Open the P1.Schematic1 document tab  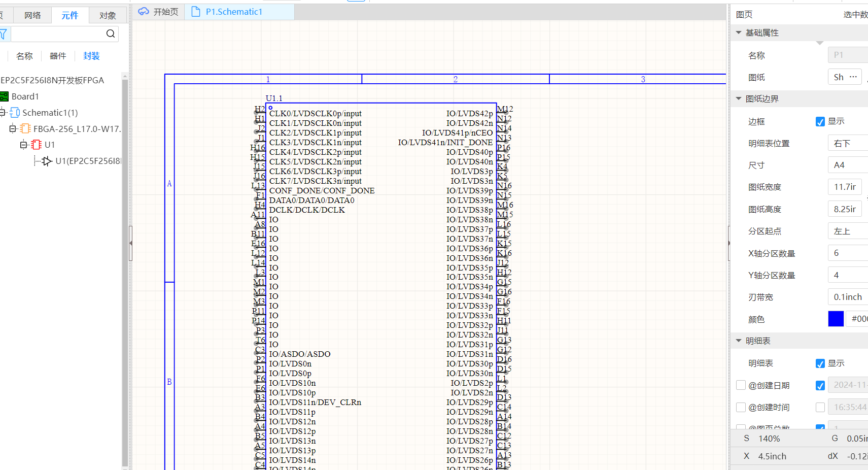tap(234, 12)
